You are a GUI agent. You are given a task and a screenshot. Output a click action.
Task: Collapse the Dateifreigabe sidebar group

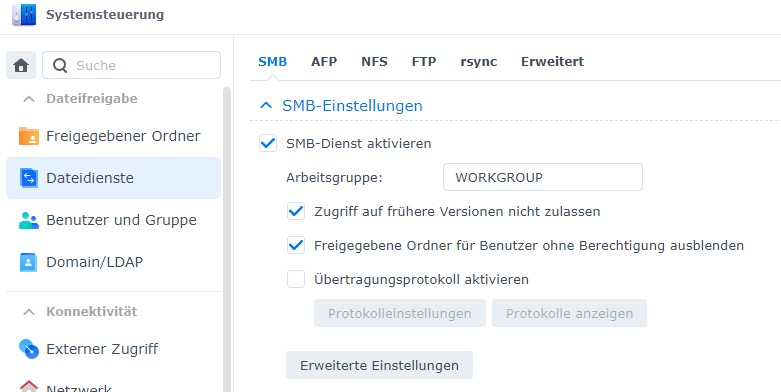coord(29,99)
